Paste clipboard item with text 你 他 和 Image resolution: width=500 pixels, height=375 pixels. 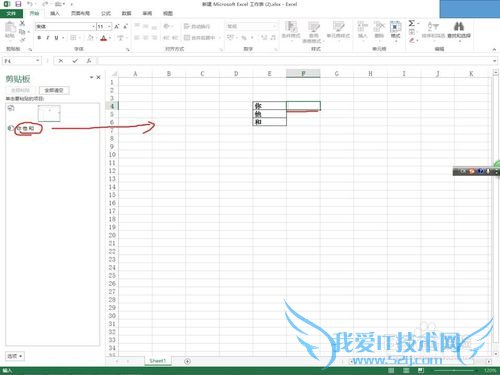click(26, 128)
